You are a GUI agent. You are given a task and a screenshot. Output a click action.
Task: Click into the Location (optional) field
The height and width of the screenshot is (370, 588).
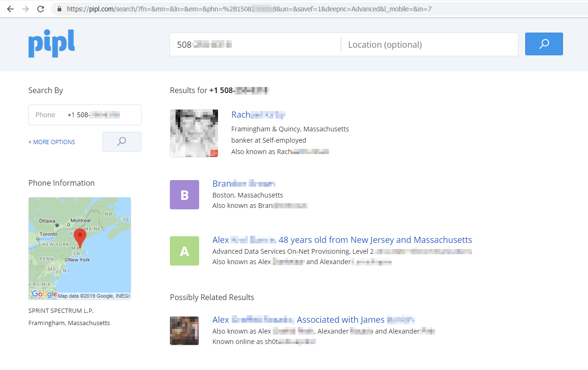(x=429, y=44)
